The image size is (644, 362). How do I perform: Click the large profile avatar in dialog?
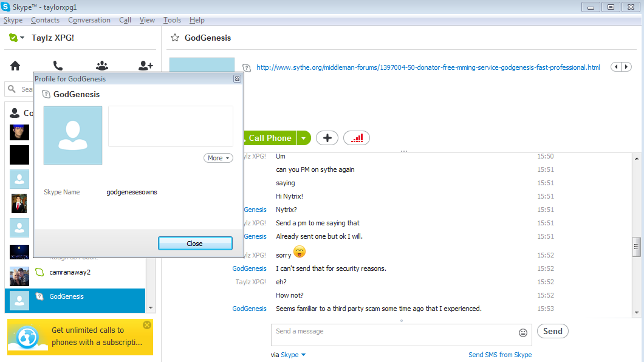(x=73, y=135)
